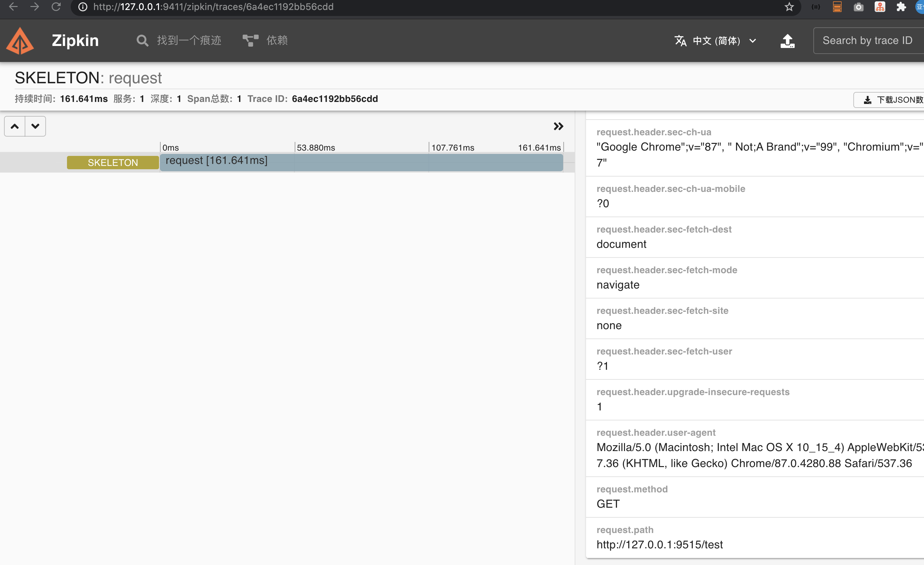Open the 中文 (简体) language dropdown
Screen dimensions: 924x565
coord(715,40)
